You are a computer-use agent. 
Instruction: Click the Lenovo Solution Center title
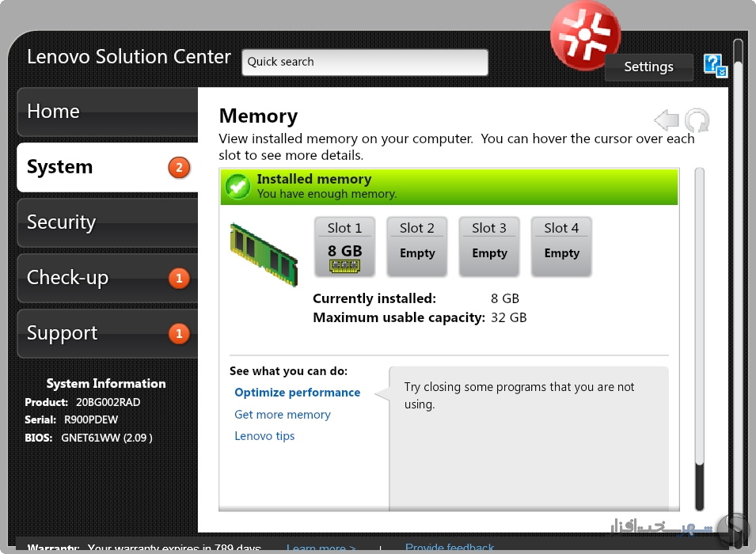click(129, 57)
